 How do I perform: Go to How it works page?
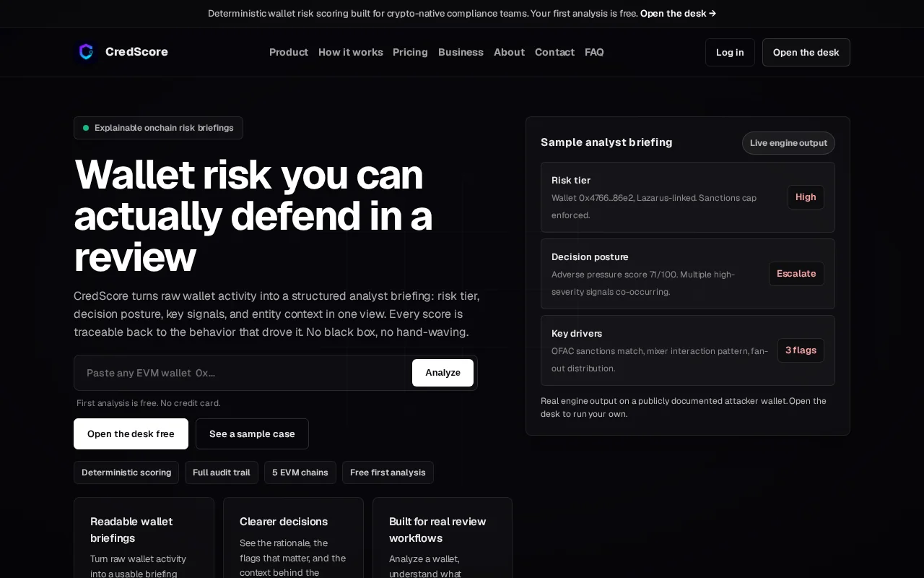(x=351, y=52)
